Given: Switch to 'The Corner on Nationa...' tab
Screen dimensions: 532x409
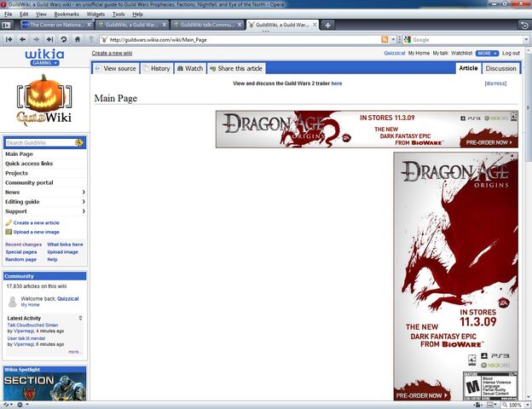Looking at the screenshot, I should tap(56, 25).
